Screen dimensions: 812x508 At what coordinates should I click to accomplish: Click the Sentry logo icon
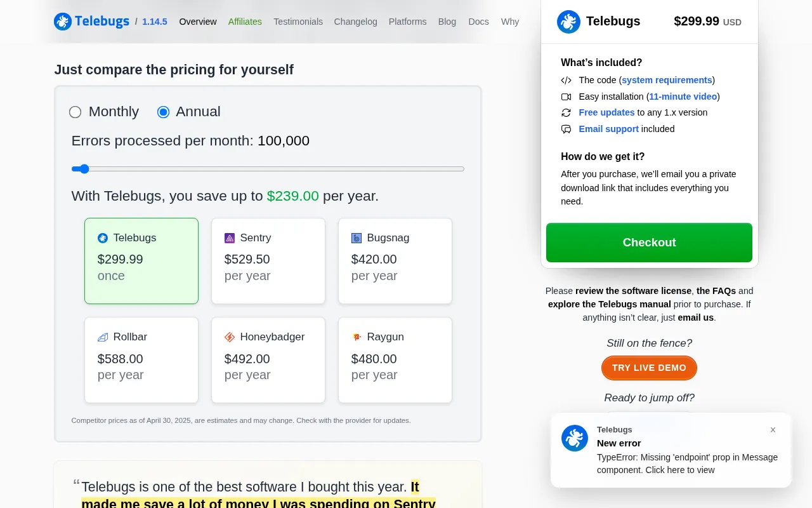click(x=230, y=238)
